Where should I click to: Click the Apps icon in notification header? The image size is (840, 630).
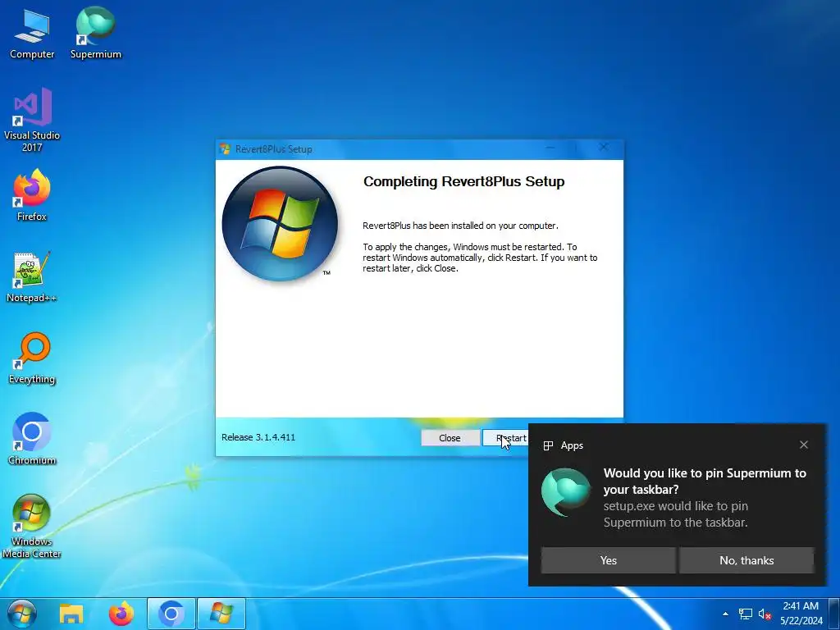(548, 445)
